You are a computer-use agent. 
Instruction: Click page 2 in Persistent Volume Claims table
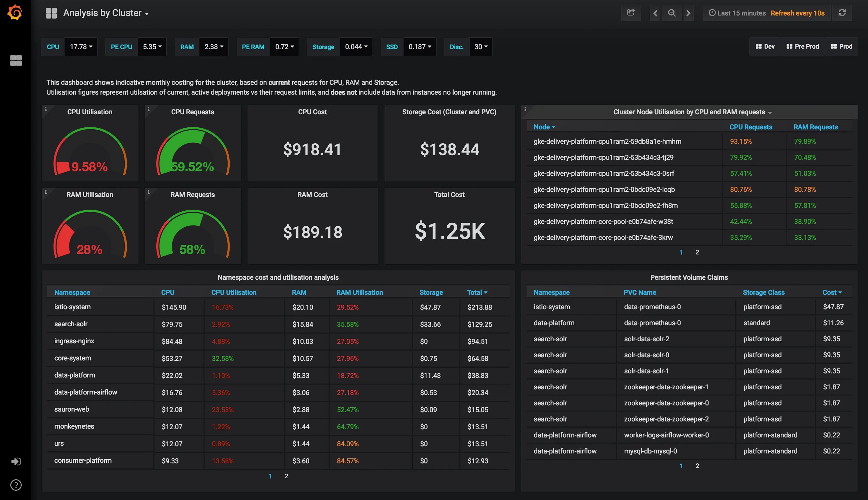click(x=697, y=466)
